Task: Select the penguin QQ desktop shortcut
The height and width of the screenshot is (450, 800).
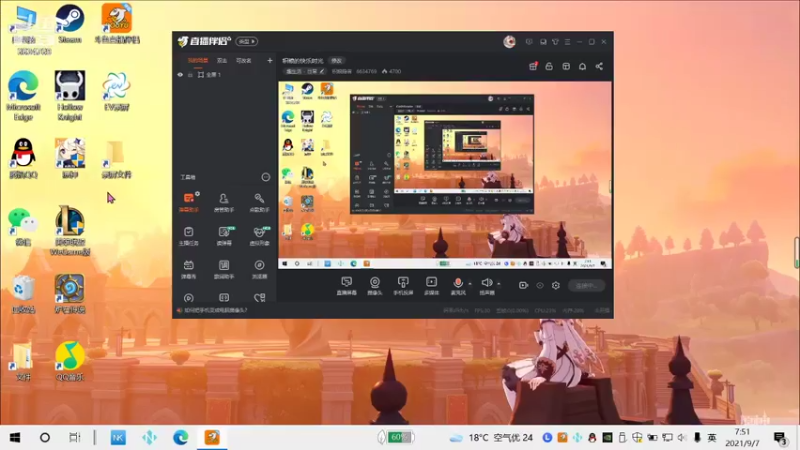Action: (x=23, y=159)
